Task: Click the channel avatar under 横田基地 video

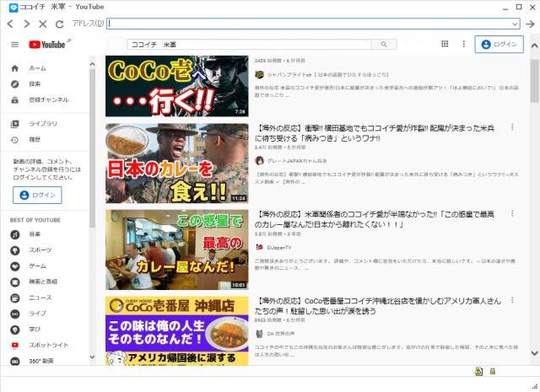Action: click(x=259, y=160)
